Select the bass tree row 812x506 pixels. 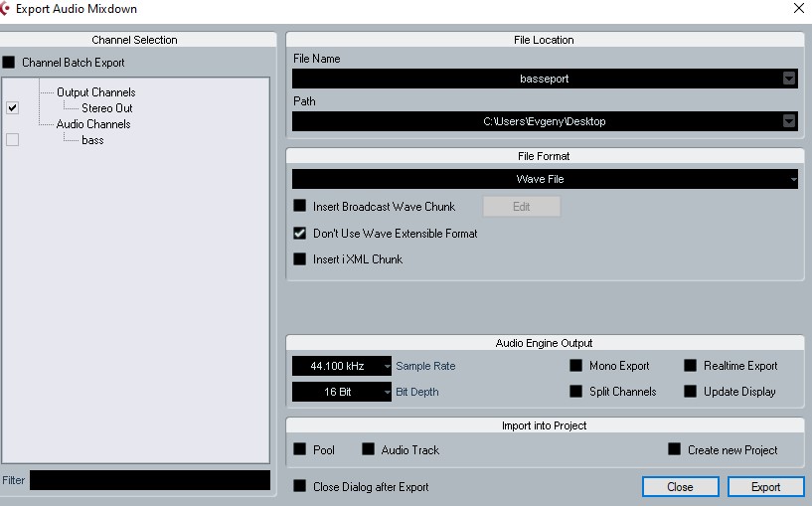coord(92,140)
